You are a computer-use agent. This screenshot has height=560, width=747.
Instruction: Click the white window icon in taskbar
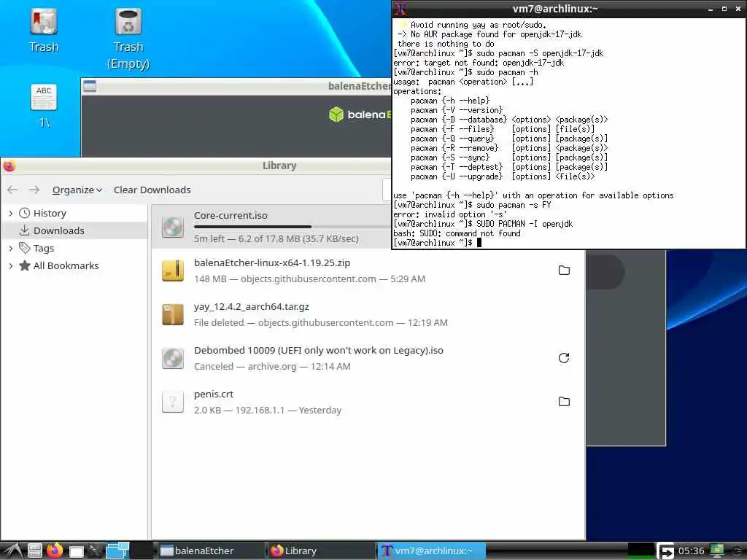[76, 551]
